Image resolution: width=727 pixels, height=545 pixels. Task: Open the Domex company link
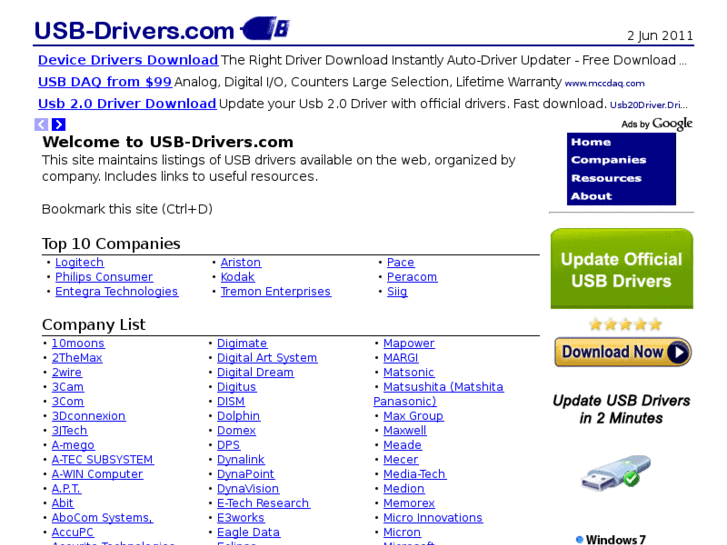pyautogui.click(x=236, y=430)
